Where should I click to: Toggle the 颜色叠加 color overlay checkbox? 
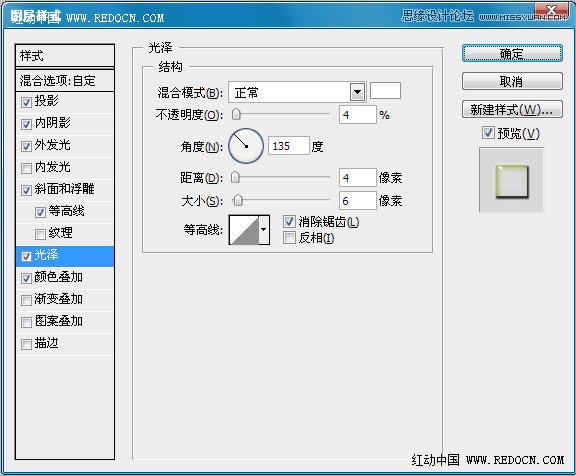(26, 278)
